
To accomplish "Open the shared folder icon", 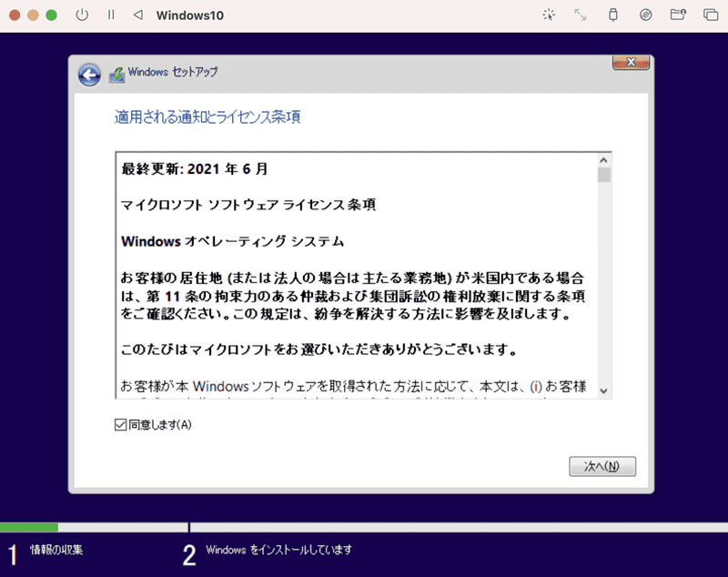I will coord(678,15).
